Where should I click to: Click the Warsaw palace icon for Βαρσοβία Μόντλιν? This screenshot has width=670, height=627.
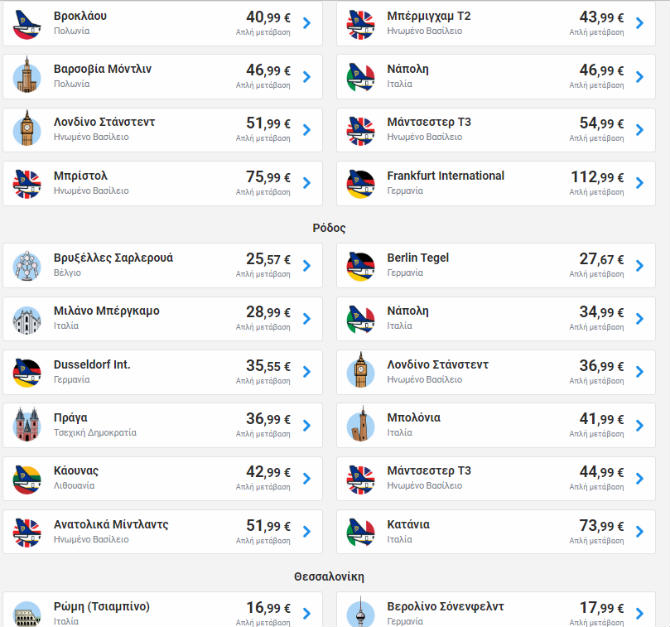pyautogui.click(x=27, y=76)
